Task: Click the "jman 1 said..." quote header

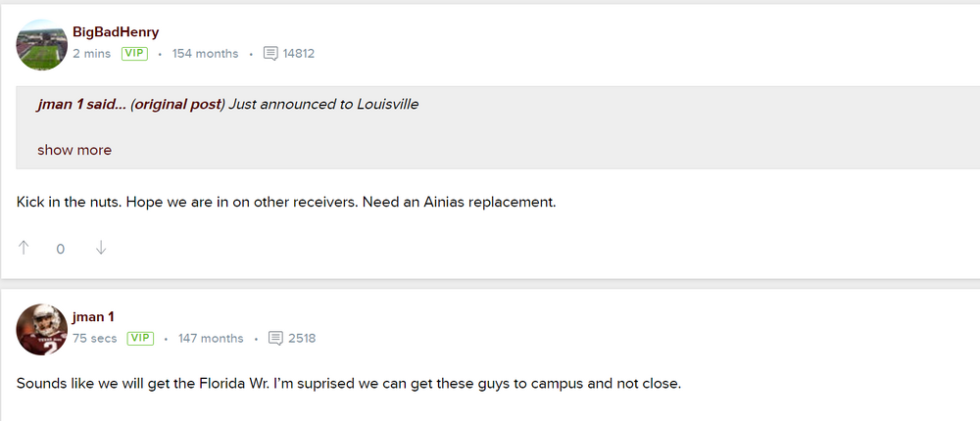Action: pos(81,104)
